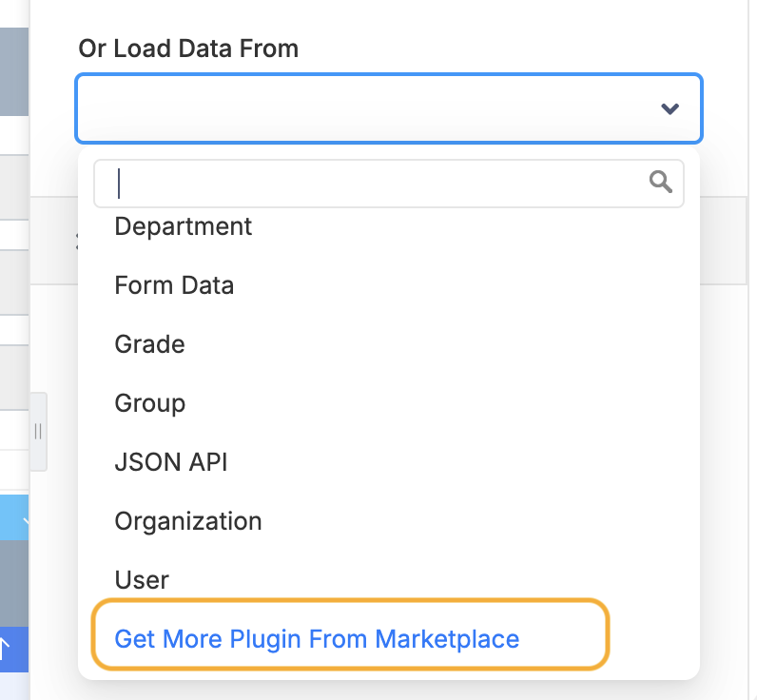The width and height of the screenshot is (757, 700).
Task: Open Get More Plugin From Marketplace link
Action: click(x=317, y=639)
